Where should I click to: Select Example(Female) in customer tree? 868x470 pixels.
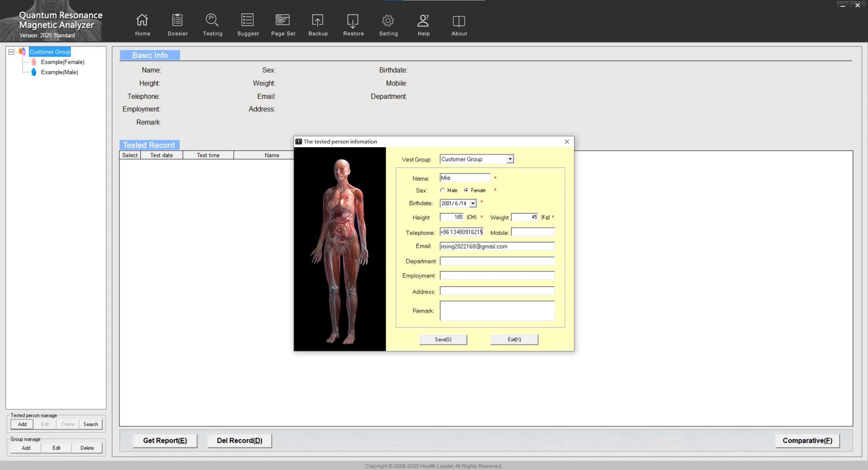(x=62, y=62)
